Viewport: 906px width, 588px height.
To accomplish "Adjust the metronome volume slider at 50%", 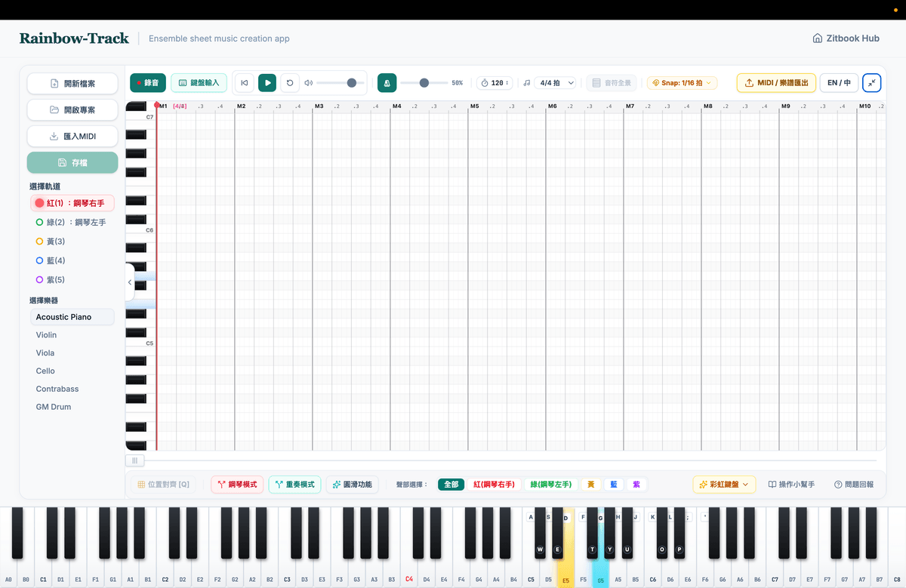I will pos(424,83).
